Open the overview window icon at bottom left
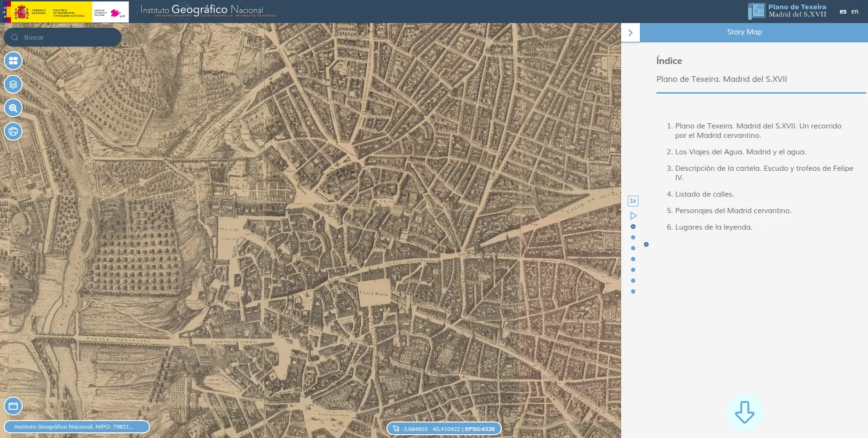 point(13,406)
